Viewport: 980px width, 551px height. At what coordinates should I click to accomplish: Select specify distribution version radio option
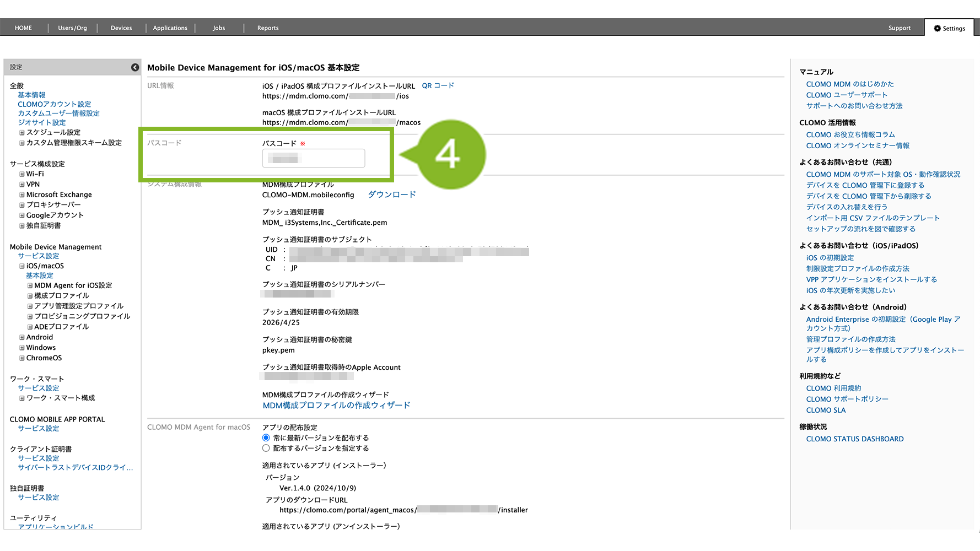266,449
